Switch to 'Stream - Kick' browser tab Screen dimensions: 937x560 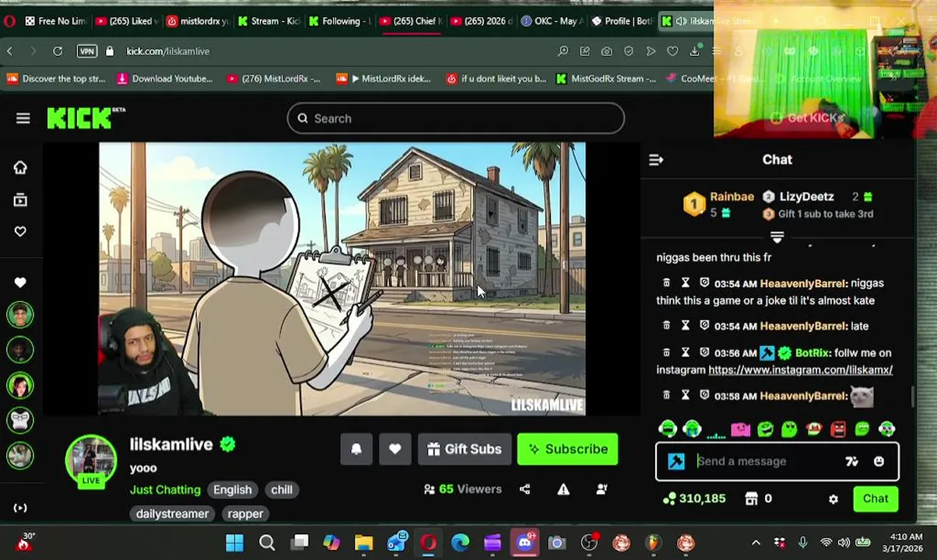tap(268, 21)
